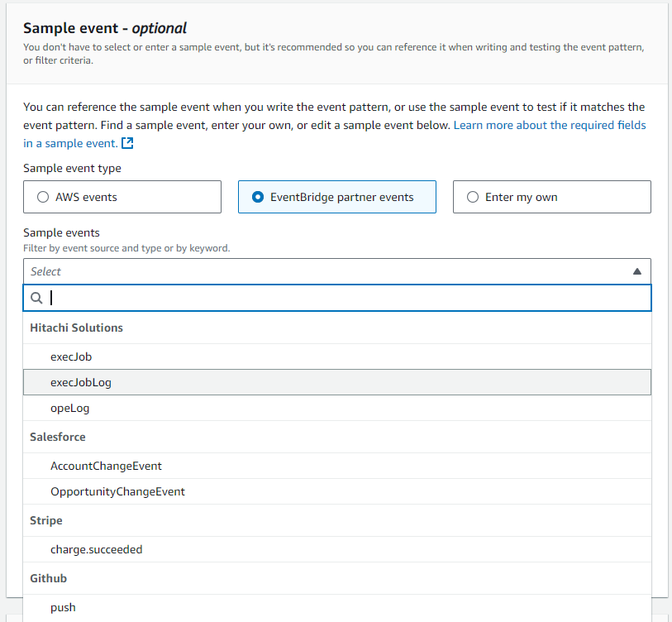Choose execJobLog from the list

pyautogui.click(x=80, y=382)
